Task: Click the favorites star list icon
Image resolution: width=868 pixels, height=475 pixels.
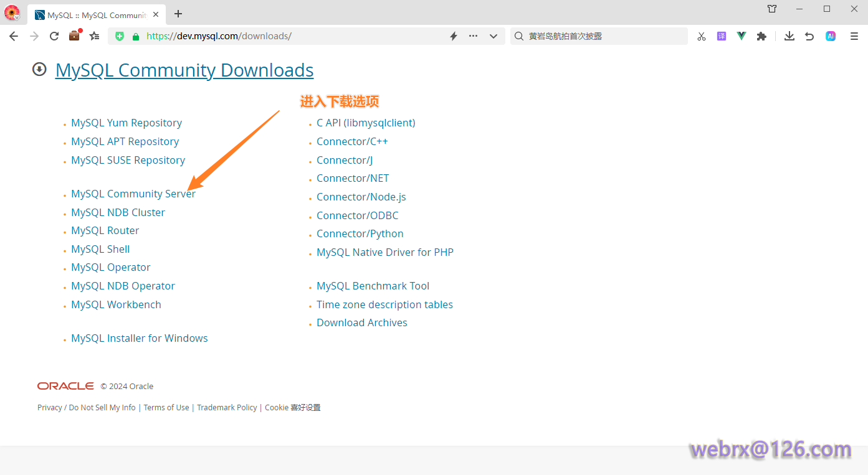Action: pos(95,36)
